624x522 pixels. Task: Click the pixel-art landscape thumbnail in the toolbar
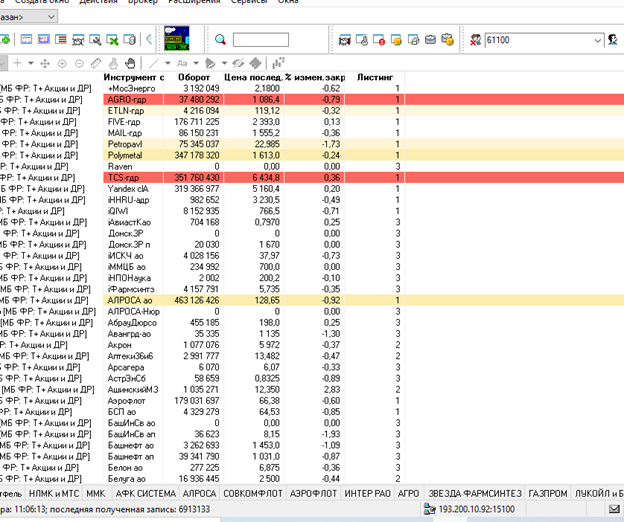[x=177, y=39]
